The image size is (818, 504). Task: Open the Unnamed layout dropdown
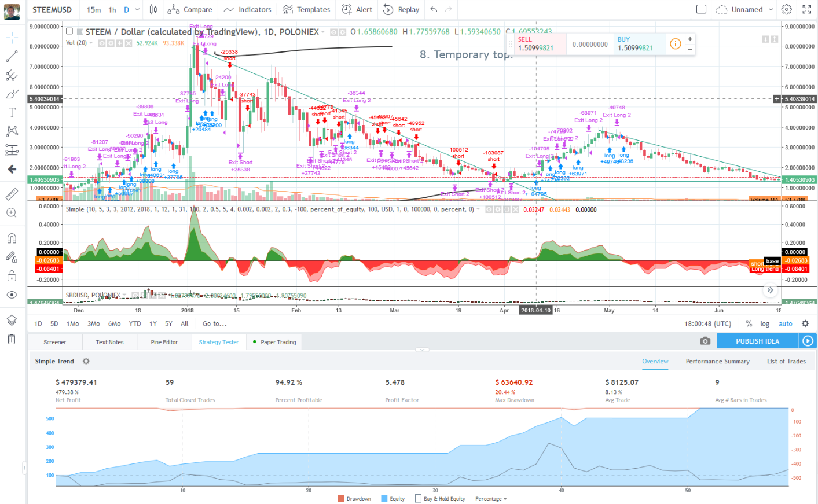click(x=771, y=9)
